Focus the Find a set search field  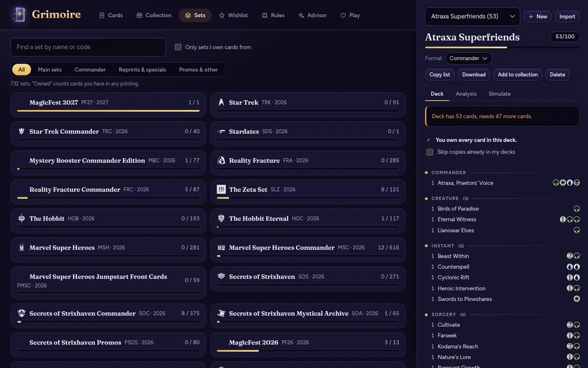88,47
